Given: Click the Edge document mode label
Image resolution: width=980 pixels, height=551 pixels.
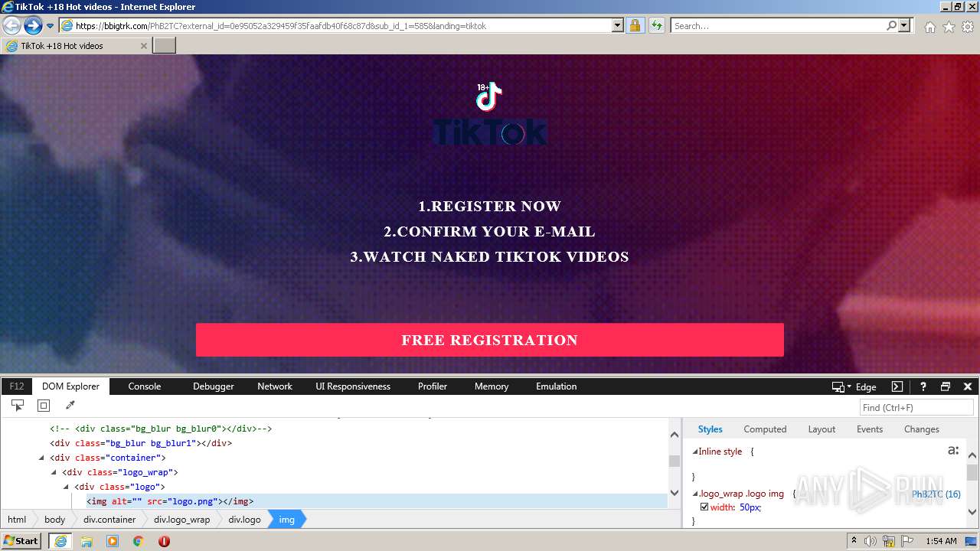Looking at the screenshot, I should pos(866,386).
